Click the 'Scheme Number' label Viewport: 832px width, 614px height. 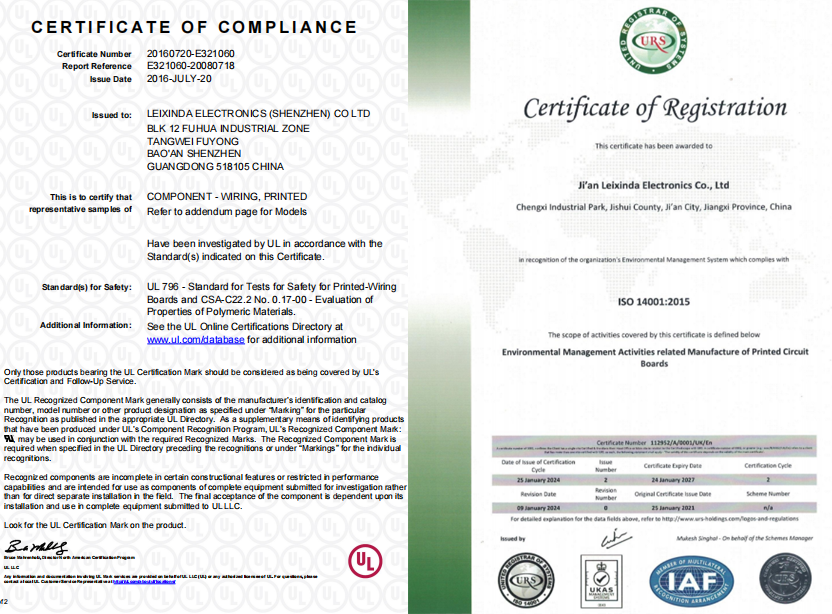[768, 494]
